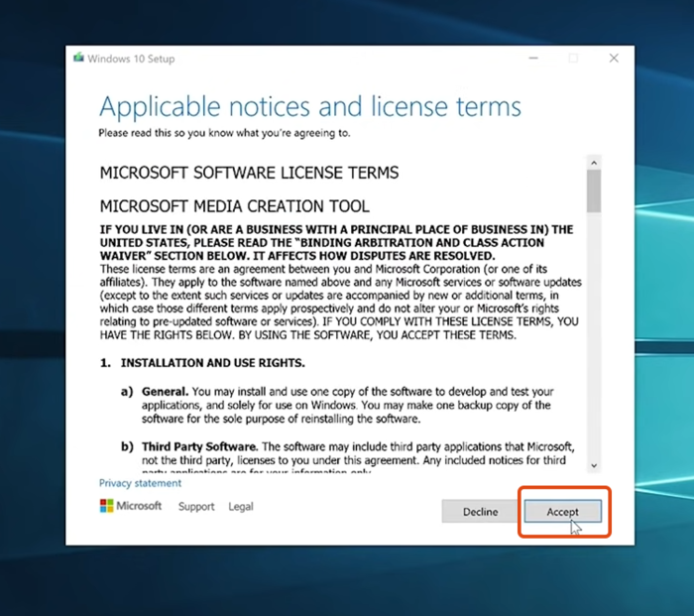
Task: Click the Microsoft logo
Action: coord(131,506)
